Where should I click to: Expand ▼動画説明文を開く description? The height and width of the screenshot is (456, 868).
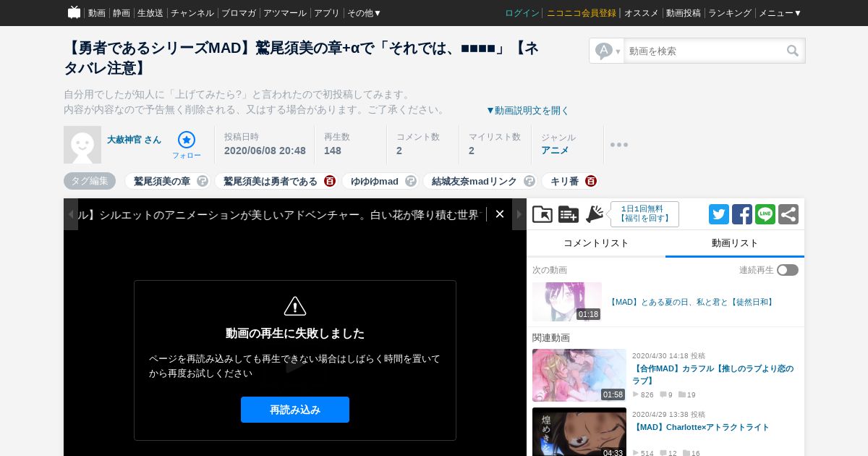coord(527,110)
